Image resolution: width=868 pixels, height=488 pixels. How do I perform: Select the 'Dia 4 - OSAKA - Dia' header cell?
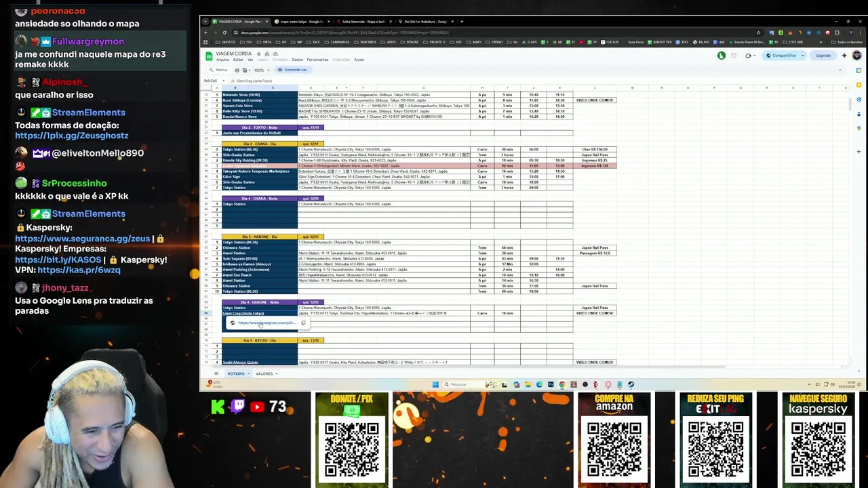pos(259,144)
